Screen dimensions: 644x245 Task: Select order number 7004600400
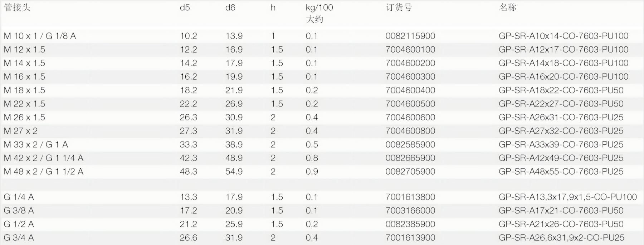(410, 90)
